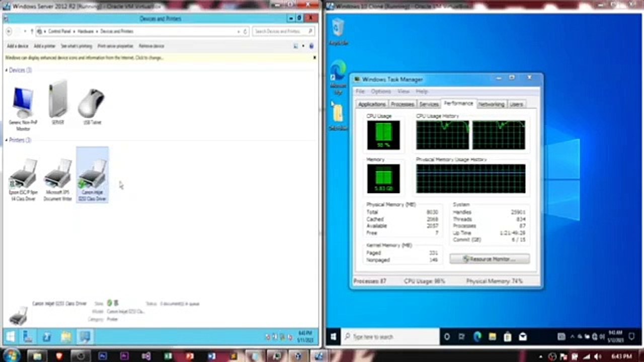The width and height of the screenshot is (644, 362).
Task: Click Hardware in address breadcrumb
Action: coord(86,31)
